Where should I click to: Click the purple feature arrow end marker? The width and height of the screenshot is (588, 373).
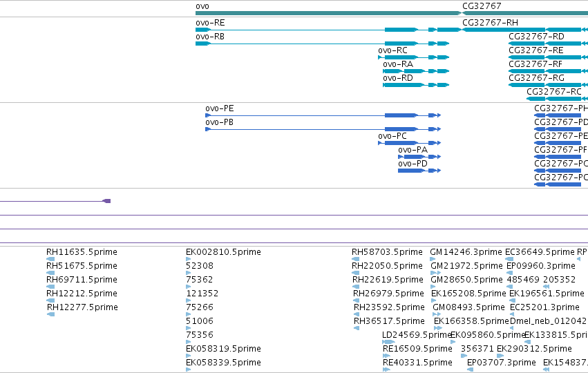107,201
